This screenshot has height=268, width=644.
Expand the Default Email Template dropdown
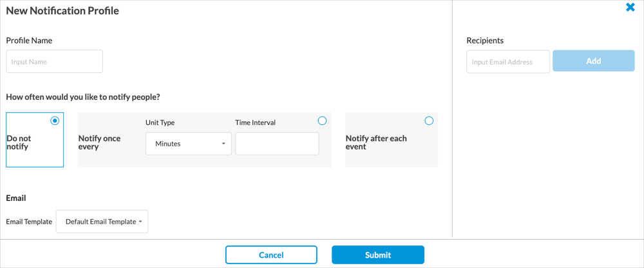pos(102,222)
